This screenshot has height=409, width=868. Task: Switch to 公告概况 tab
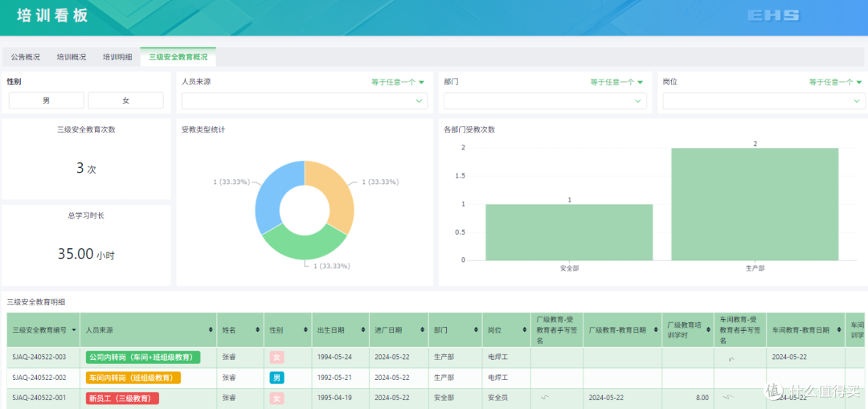(x=26, y=57)
